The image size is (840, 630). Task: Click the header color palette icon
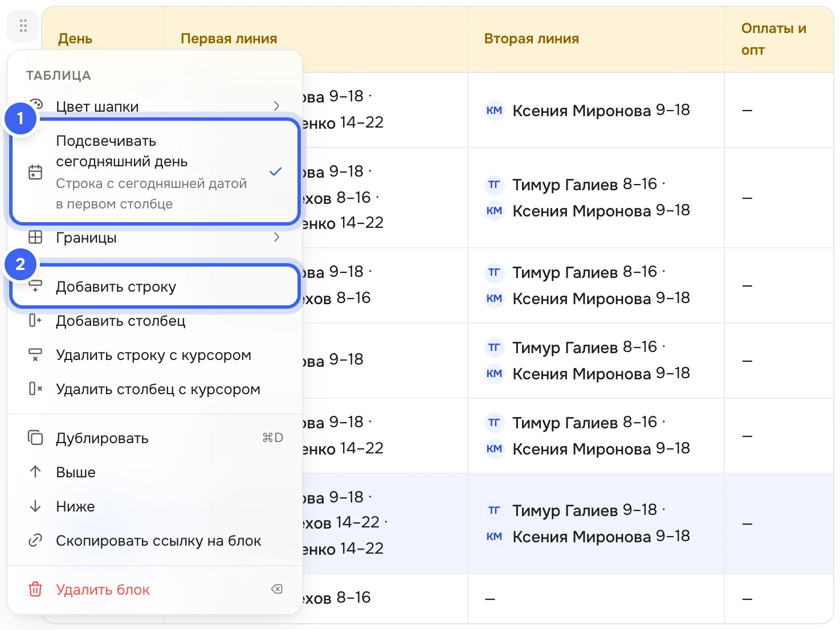(x=35, y=104)
